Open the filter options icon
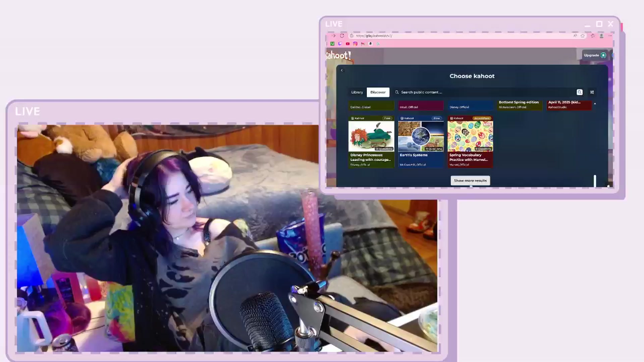The width and height of the screenshot is (644, 362). (592, 92)
